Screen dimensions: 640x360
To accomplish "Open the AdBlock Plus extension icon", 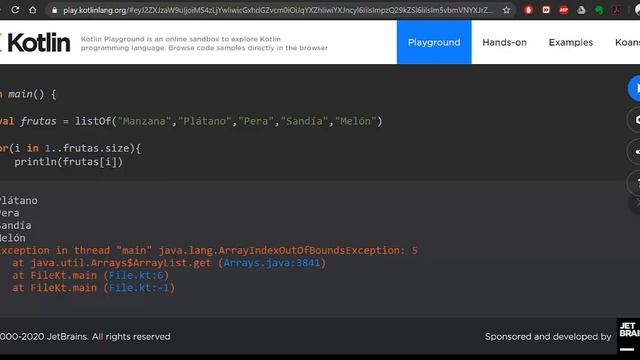I will coord(564,10).
